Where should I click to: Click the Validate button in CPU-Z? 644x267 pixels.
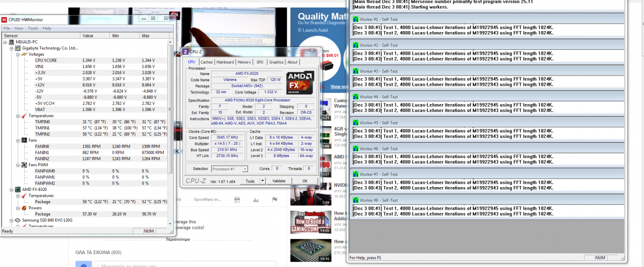tap(279, 181)
